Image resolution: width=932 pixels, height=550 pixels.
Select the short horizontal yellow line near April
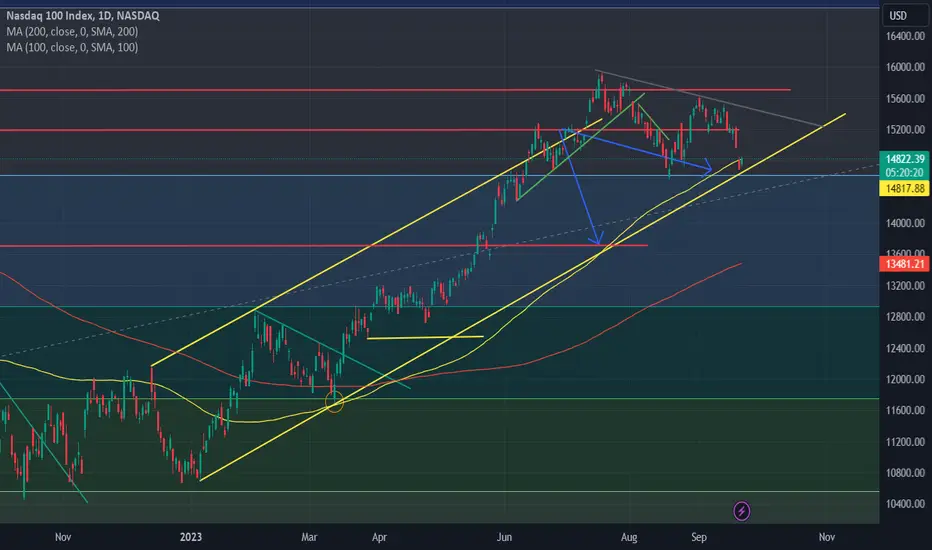[425, 337]
